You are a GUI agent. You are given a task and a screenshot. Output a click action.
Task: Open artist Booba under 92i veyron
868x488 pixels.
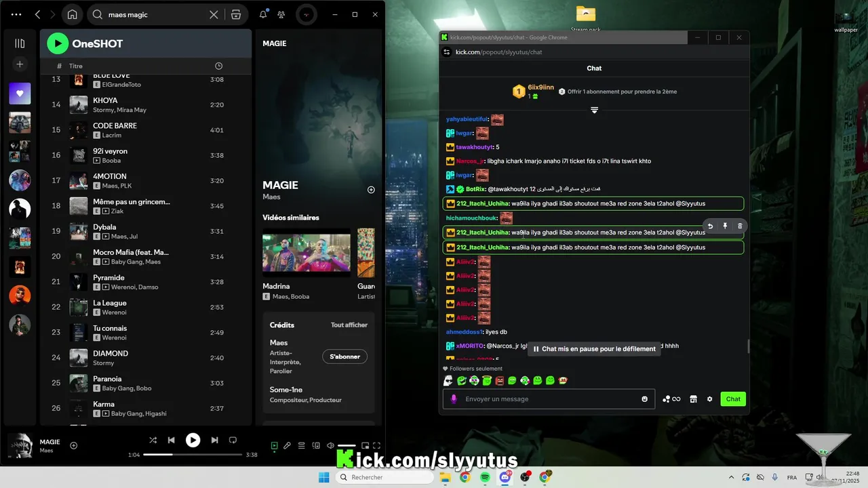(x=111, y=161)
